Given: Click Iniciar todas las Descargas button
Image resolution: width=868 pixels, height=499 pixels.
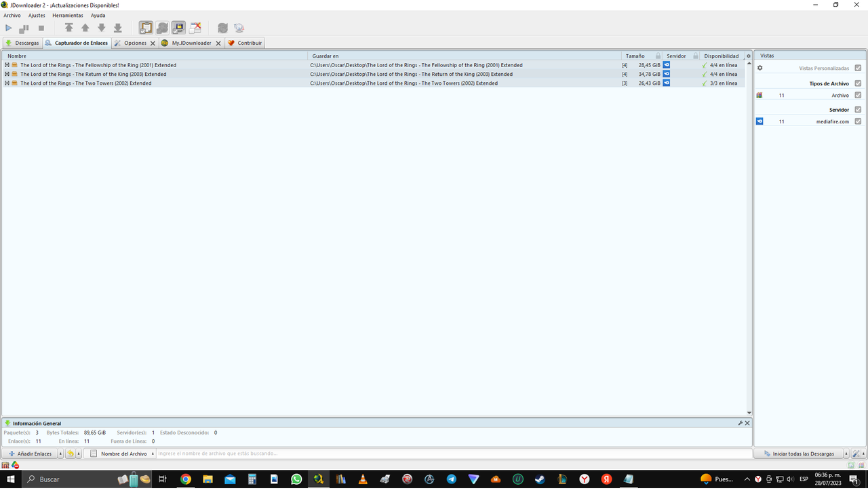Looking at the screenshot, I should 797,454.
